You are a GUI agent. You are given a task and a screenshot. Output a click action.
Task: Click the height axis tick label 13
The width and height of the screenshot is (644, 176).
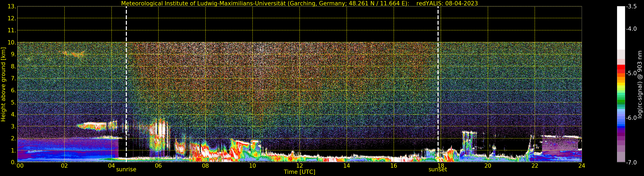12,6
